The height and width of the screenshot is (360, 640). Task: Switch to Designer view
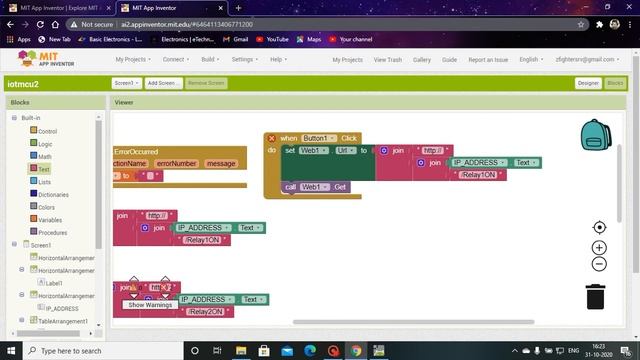pos(588,83)
